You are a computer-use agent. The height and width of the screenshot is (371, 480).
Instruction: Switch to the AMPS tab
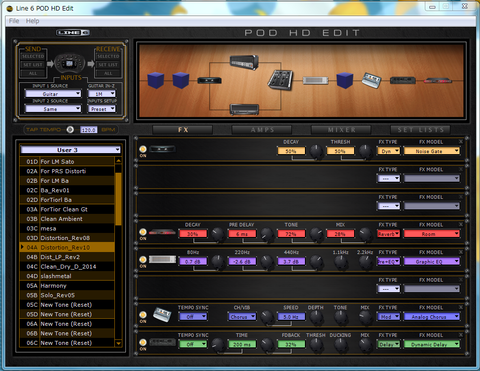pos(262,130)
